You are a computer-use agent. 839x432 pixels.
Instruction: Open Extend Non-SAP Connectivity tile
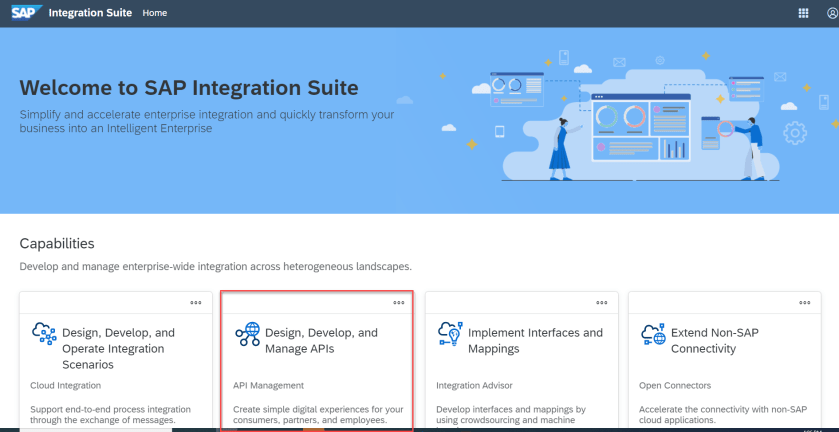coord(715,340)
